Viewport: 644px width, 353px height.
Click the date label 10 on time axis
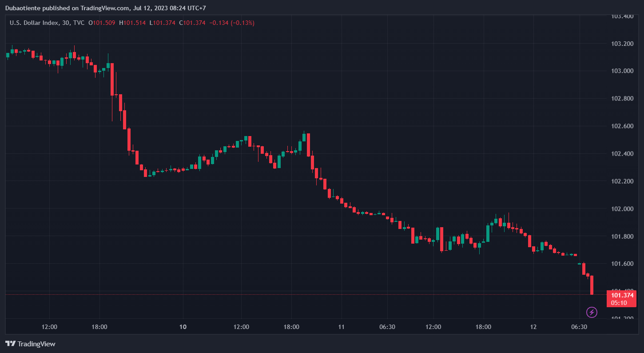pyautogui.click(x=183, y=327)
